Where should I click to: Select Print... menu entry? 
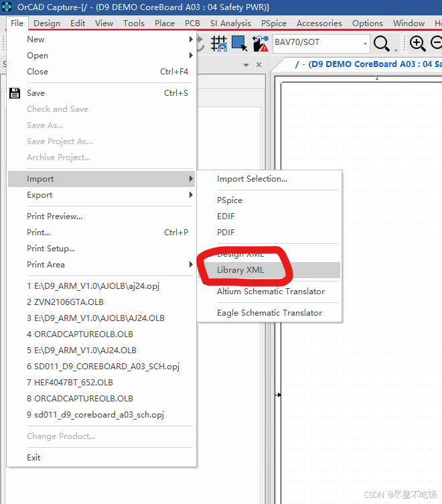[102, 233]
